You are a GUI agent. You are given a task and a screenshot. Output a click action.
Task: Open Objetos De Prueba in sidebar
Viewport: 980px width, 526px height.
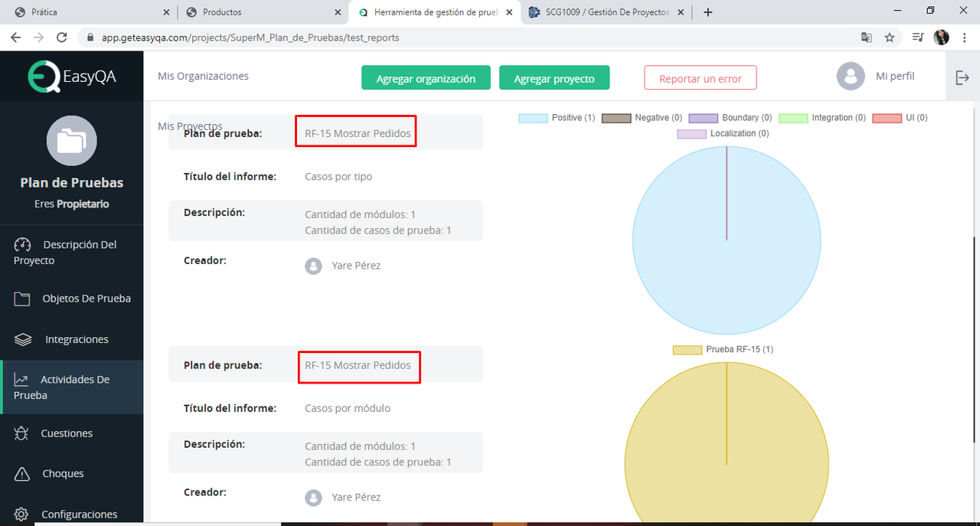pos(71,299)
